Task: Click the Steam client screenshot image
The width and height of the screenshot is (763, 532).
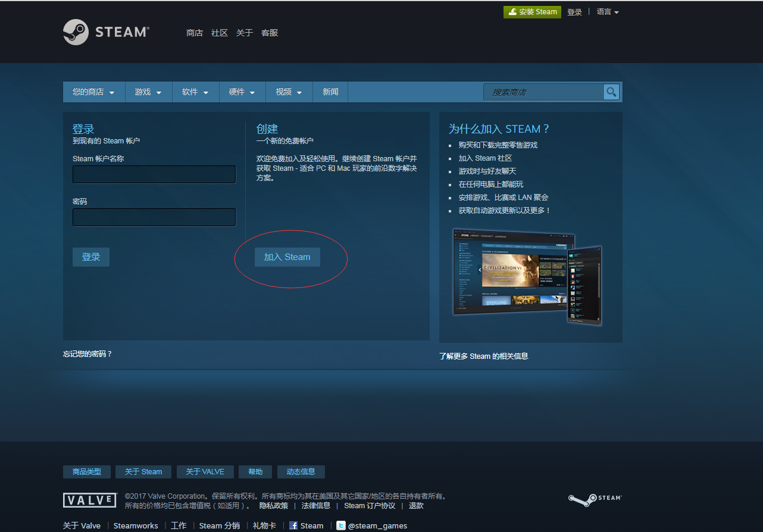Action: click(x=527, y=277)
